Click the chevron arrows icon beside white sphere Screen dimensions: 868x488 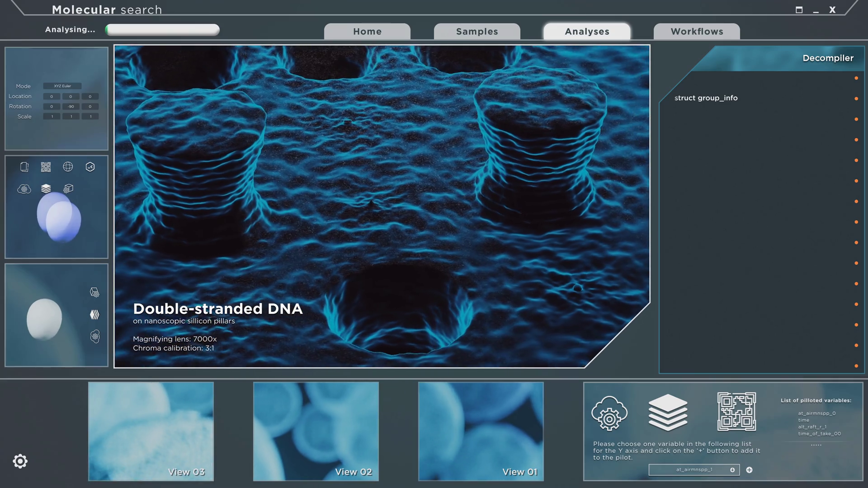tap(94, 314)
